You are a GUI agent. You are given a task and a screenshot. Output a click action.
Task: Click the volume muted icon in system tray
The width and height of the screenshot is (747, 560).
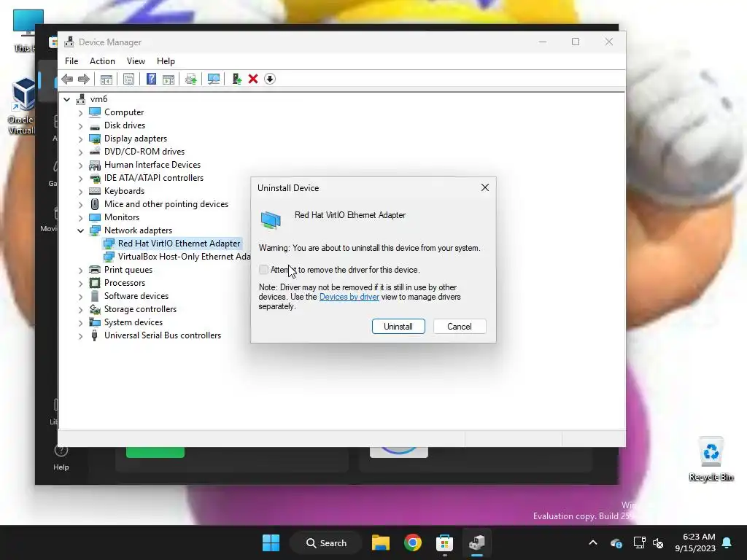tap(658, 542)
